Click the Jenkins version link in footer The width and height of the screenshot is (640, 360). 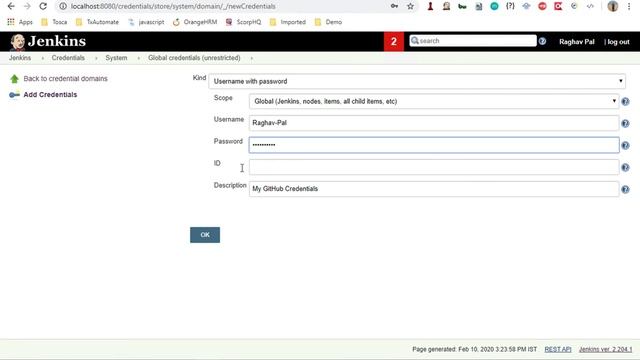(605, 349)
